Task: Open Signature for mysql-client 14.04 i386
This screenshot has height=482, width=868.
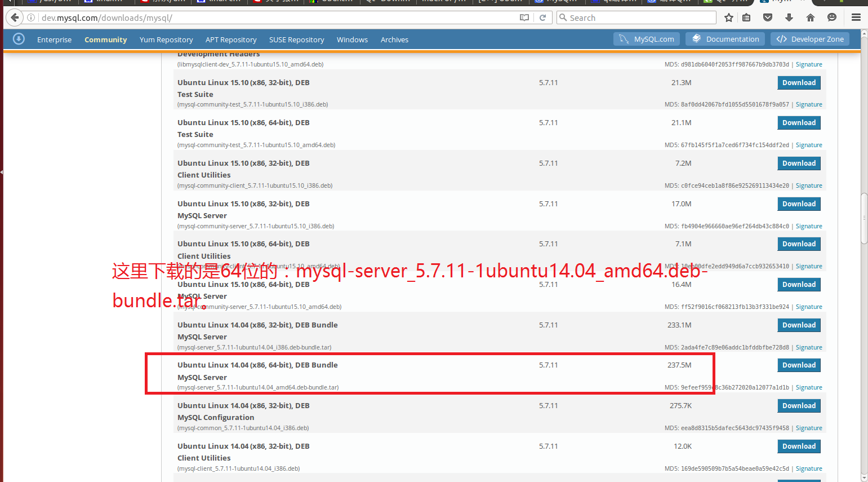Action: 809,468
